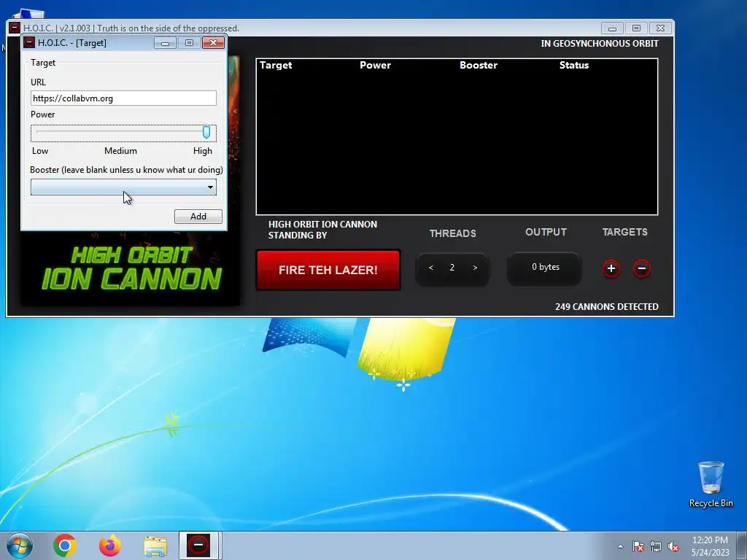
Task: Close the H.O.I.C. - [Target] dialog
Action: click(214, 43)
